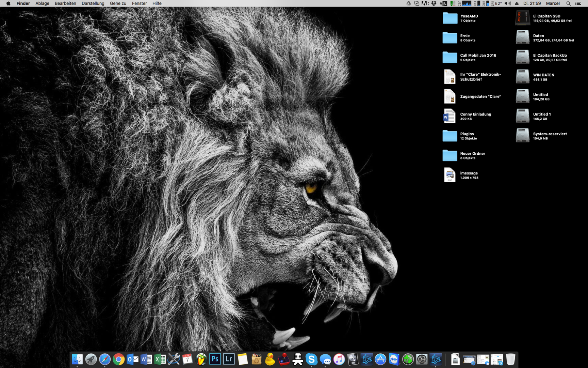Click the Safari compass icon
The width and height of the screenshot is (588, 368).
coord(105,359)
